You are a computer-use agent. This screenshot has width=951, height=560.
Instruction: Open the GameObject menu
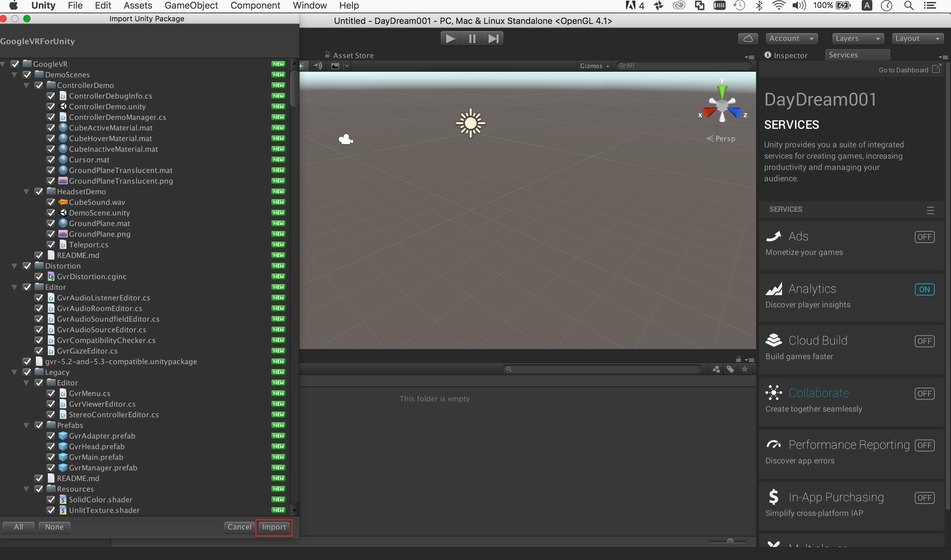(191, 5)
